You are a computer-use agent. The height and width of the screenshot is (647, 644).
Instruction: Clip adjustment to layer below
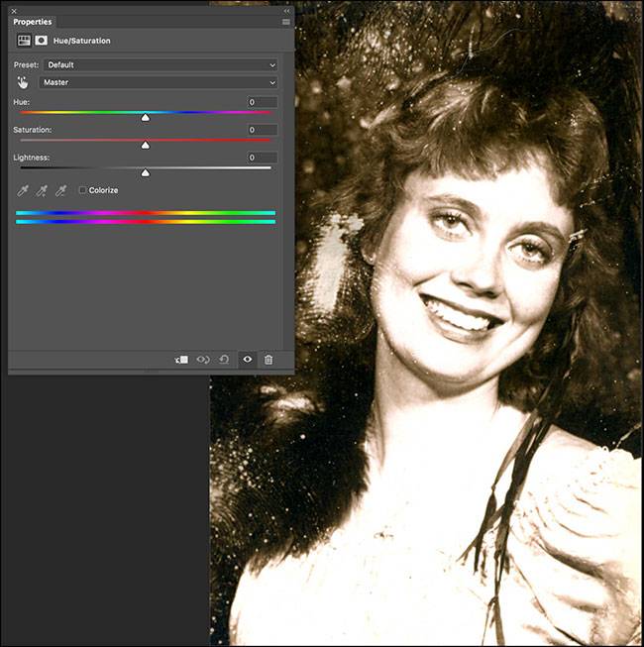[x=181, y=360]
